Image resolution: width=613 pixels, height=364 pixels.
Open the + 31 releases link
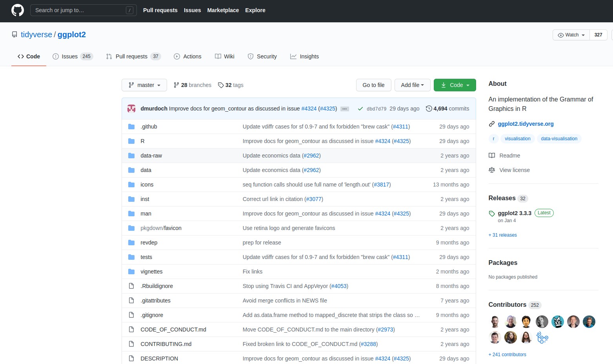[x=502, y=235]
